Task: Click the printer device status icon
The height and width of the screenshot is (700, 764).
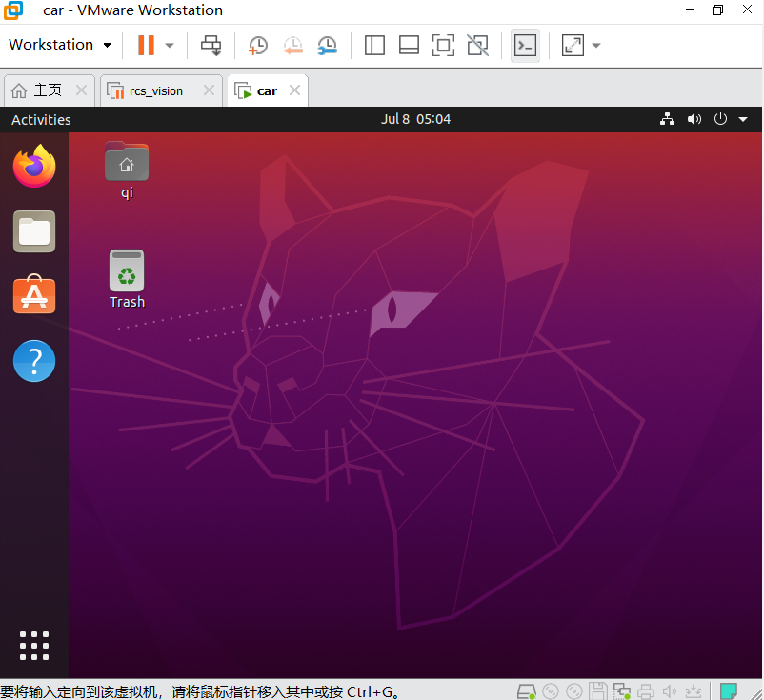Action: 646,691
